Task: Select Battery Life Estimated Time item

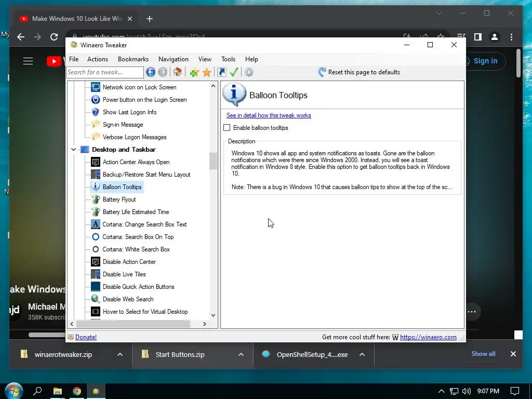Action: pos(136,212)
